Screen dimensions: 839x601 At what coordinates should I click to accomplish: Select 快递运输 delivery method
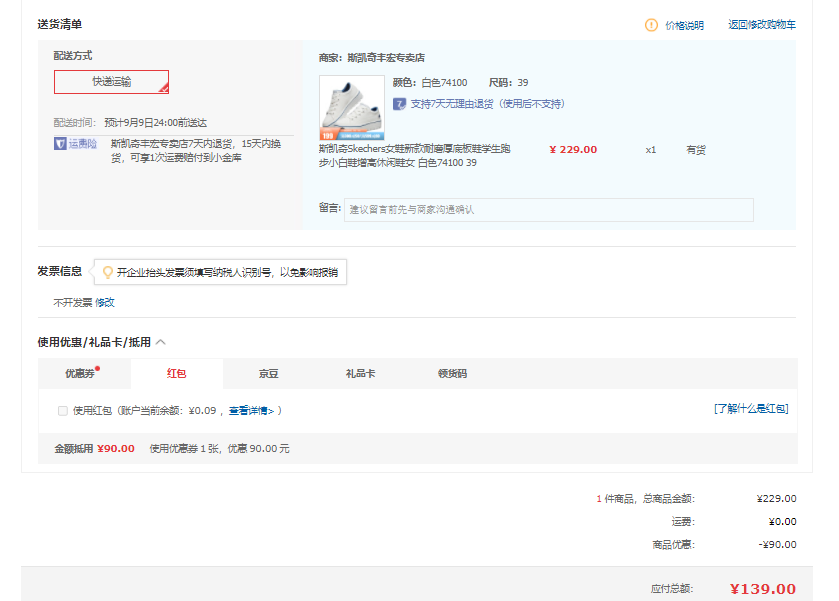tap(111, 82)
